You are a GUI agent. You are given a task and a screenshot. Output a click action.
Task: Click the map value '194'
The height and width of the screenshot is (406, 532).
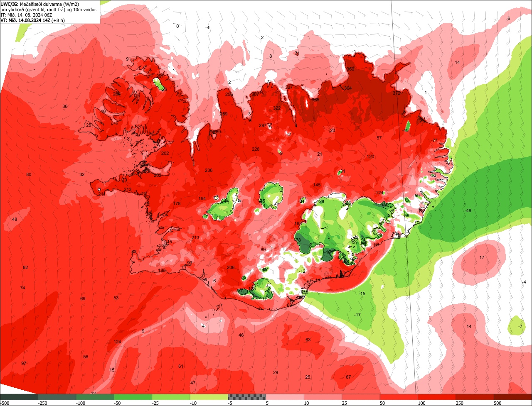pos(202,199)
